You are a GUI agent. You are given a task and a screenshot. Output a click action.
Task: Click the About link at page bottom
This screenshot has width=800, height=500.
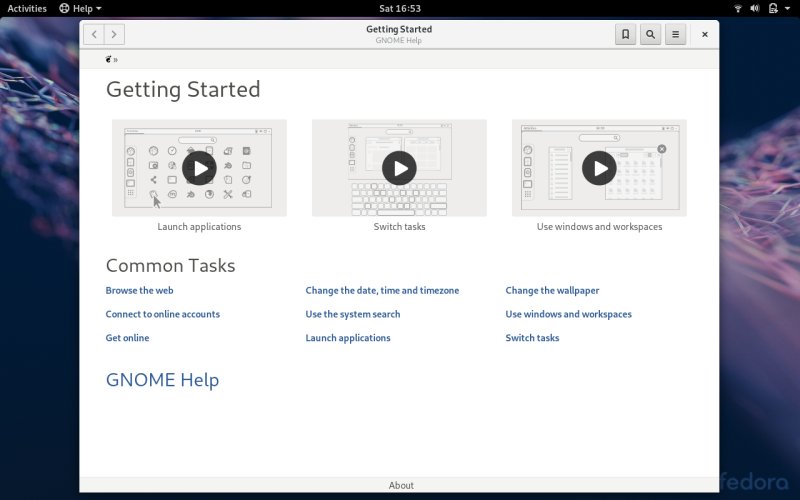coord(401,485)
